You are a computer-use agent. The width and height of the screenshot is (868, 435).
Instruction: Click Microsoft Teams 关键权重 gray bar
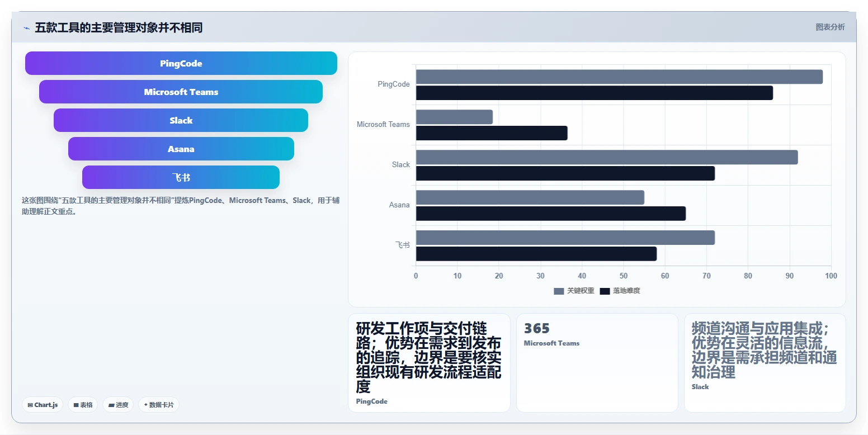(x=454, y=117)
